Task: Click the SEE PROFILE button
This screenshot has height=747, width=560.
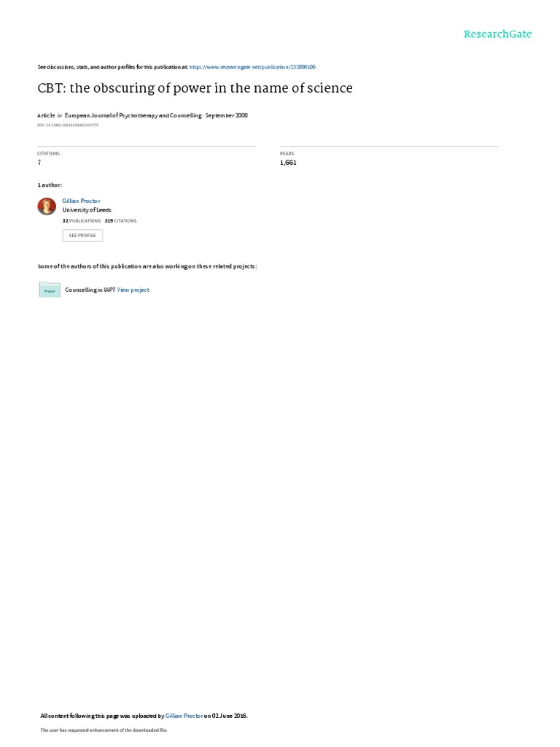Action: coord(82,236)
